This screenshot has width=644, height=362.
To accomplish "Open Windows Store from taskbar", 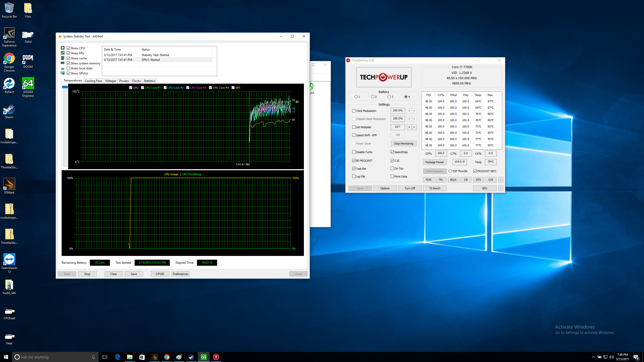I will pos(142,357).
